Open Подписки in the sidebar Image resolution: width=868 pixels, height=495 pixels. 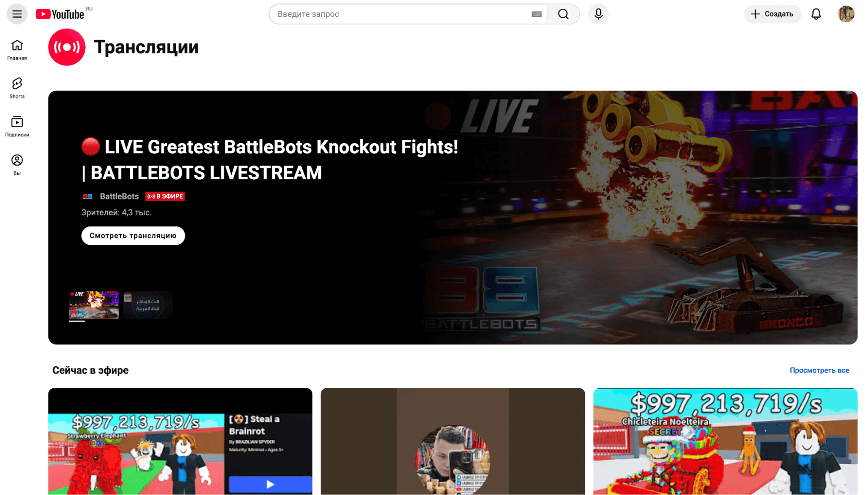17,126
